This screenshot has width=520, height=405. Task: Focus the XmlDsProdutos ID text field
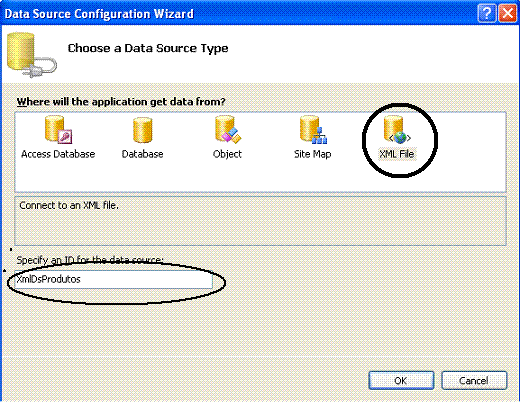(x=114, y=280)
